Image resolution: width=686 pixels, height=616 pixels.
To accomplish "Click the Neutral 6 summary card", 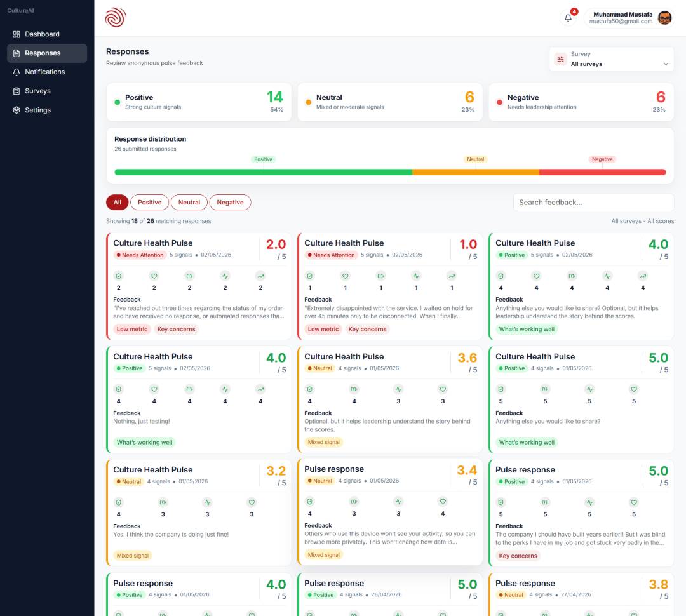I will pos(390,102).
